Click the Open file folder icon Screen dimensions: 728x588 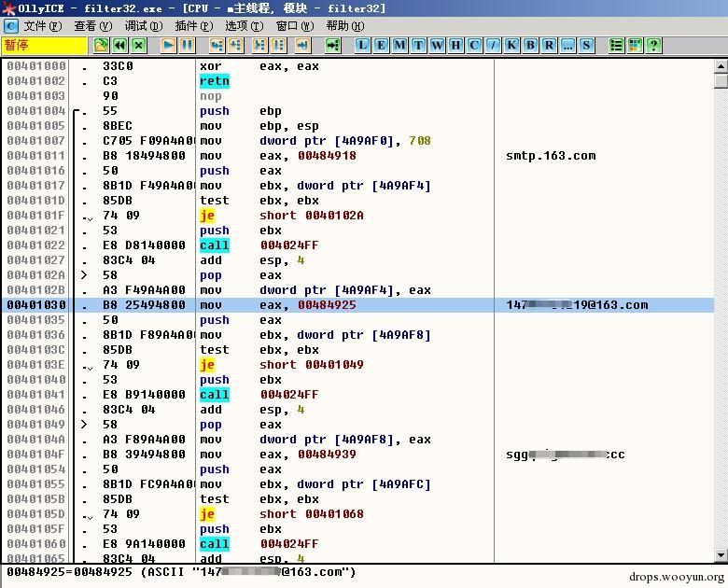tap(101, 45)
